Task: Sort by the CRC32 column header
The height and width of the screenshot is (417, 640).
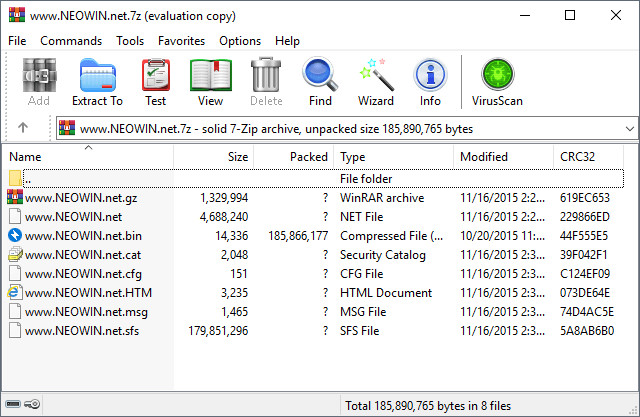Action: coord(589,157)
